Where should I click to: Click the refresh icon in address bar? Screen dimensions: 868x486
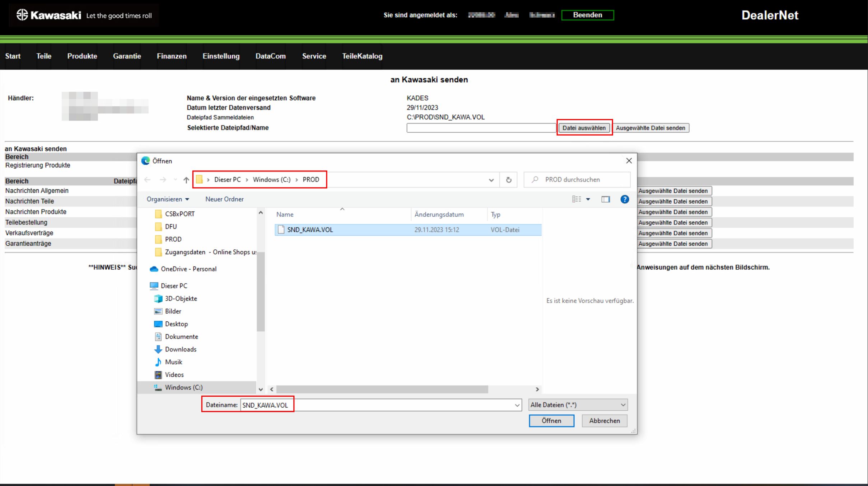coord(508,180)
